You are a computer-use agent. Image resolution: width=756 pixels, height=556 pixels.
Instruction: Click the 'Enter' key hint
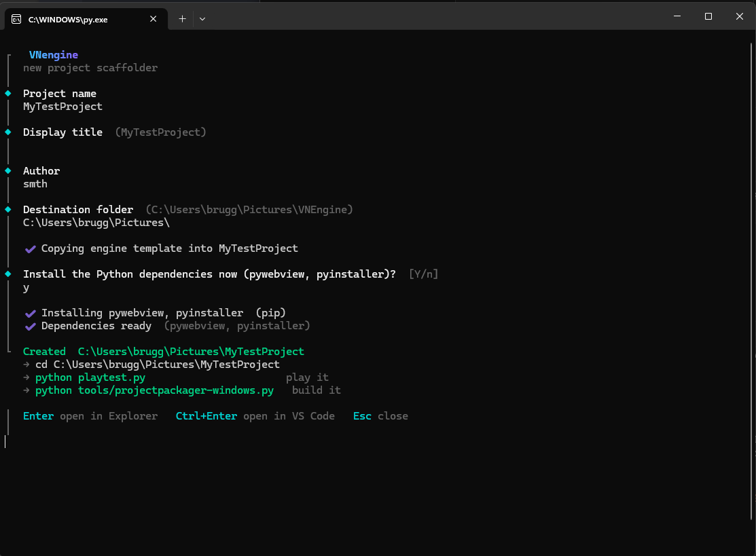38,416
